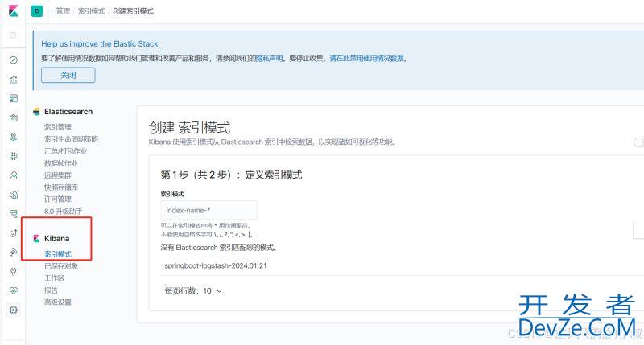Image resolution: width=644 pixels, height=345 pixels.
Task: Focus the index-name-* index pattern field
Action: point(209,211)
